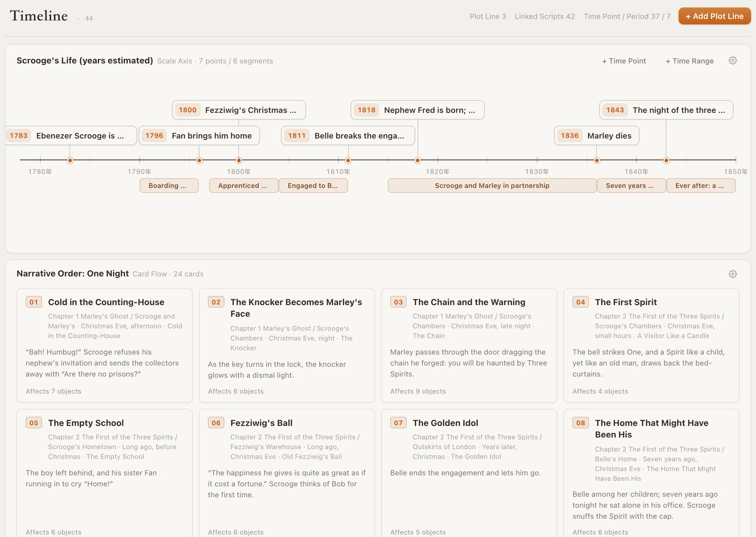The width and height of the screenshot is (756, 537).
Task: Click the Timeline page title
Action: (39, 16)
